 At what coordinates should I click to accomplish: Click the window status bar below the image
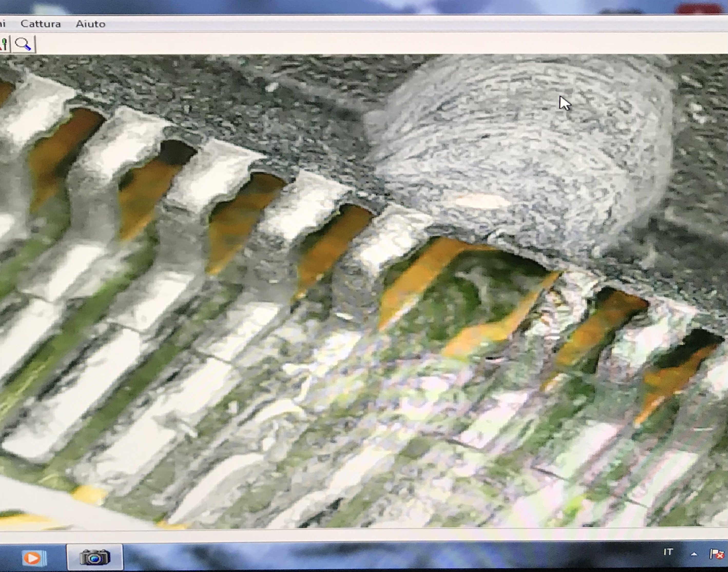(335, 535)
